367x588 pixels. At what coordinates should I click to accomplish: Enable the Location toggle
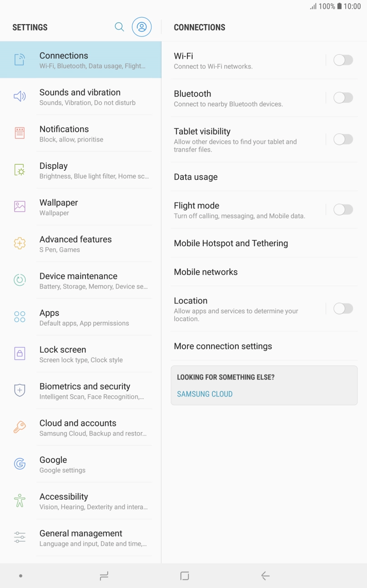[343, 309]
